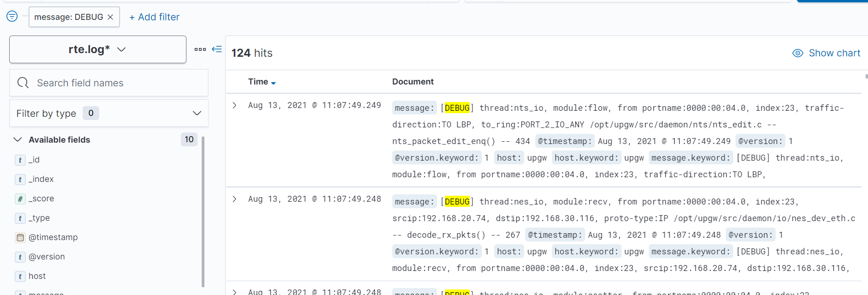Show the histogram chart
This screenshot has height=295, width=868.
[826, 53]
